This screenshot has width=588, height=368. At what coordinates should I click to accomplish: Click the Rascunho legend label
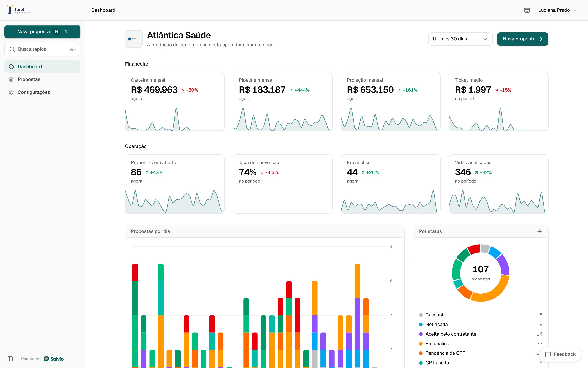coord(436,315)
